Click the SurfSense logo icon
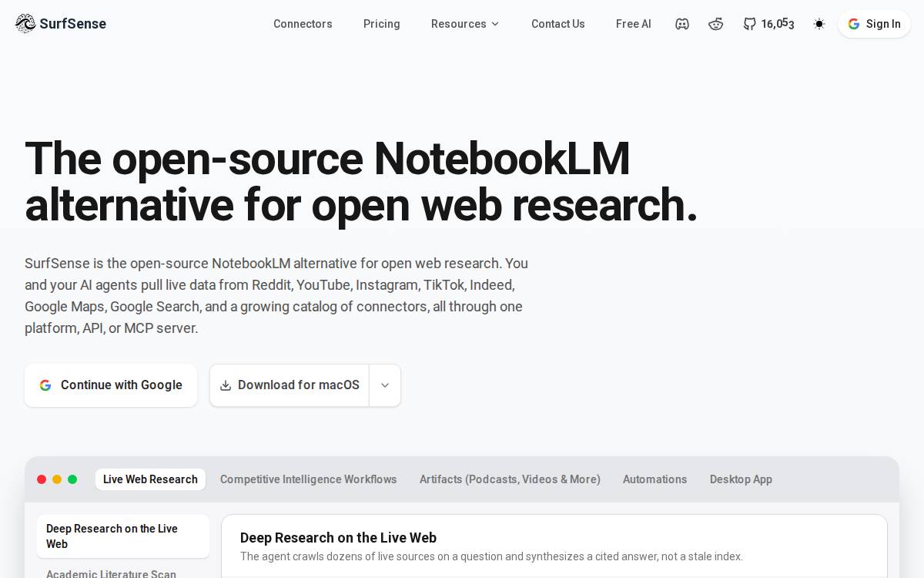This screenshot has width=924, height=578. tap(25, 24)
